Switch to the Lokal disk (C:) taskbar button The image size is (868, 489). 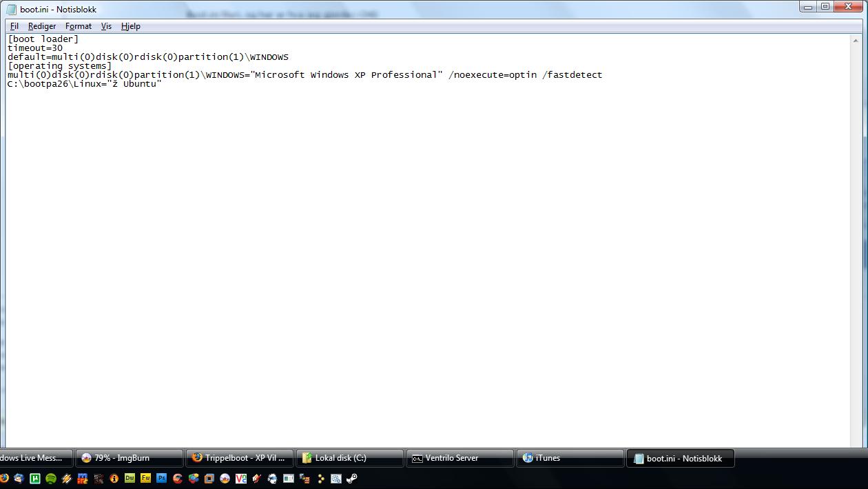[x=349, y=458]
